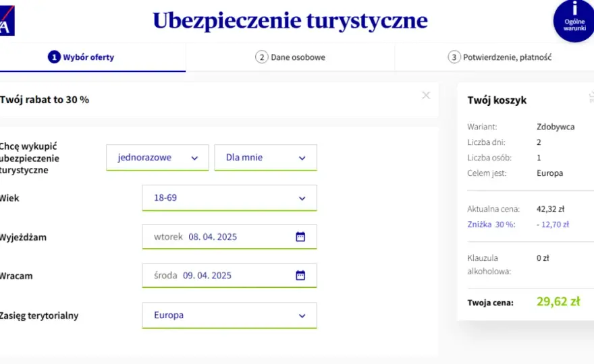This screenshot has height=364, width=594.
Task: Click the Twoja cena 29,62 zł amount
Action: [558, 301]
